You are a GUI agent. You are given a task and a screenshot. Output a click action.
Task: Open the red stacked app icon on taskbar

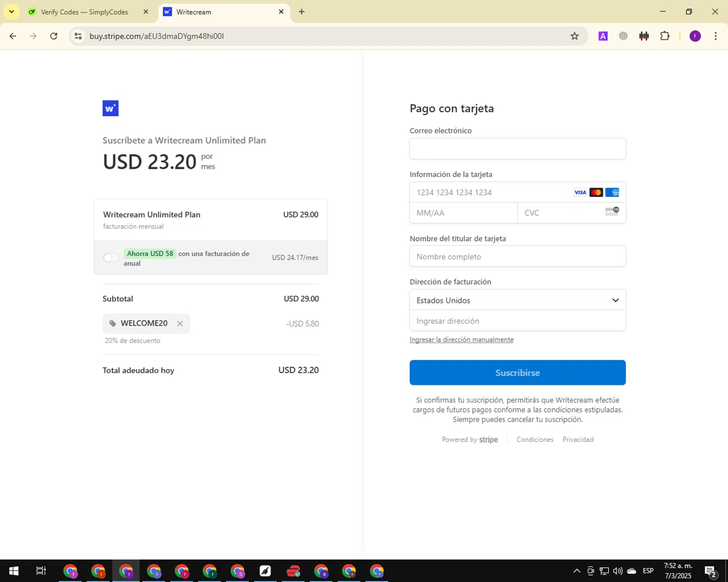point(293,571)
